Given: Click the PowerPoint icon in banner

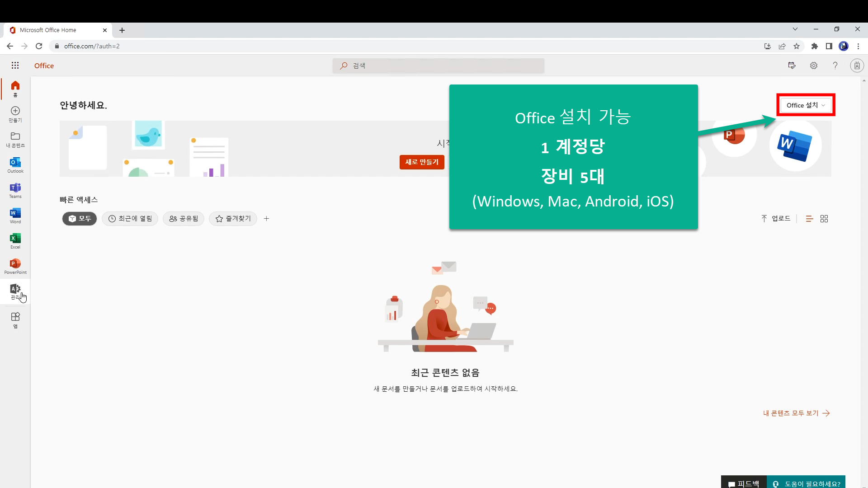Looking at the screenshot, I should (734, 135).
